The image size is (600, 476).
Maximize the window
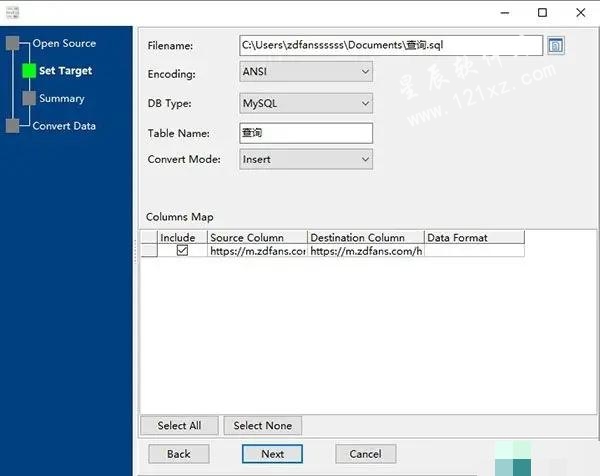pos(542,13)
